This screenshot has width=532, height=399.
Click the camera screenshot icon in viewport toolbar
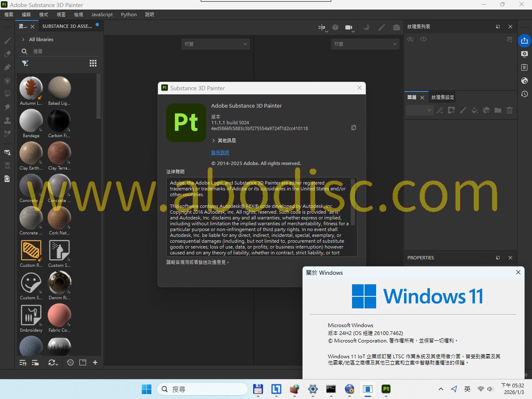point(397,27)
